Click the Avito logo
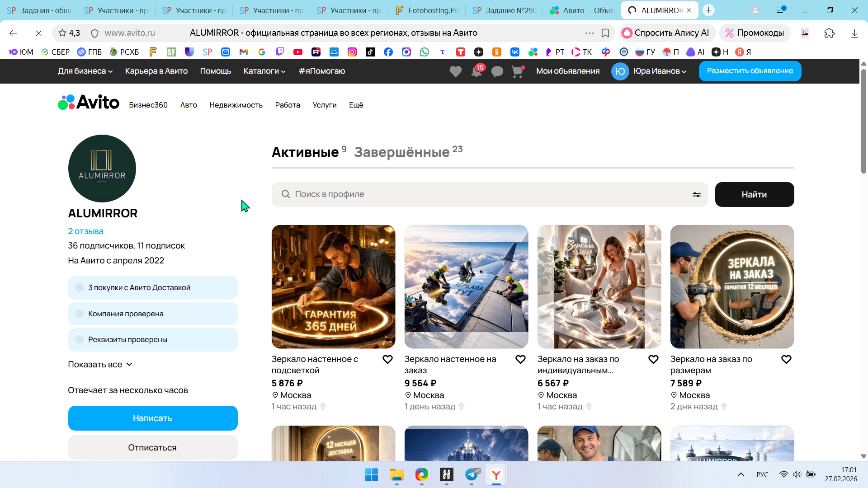Screen dimensions: 868x488 [89, 103]
